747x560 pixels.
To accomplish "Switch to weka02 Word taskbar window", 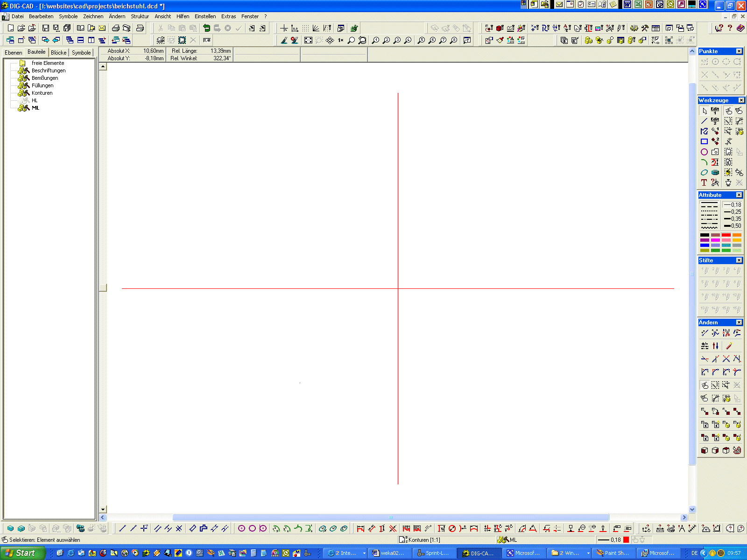I will point(389,553).
